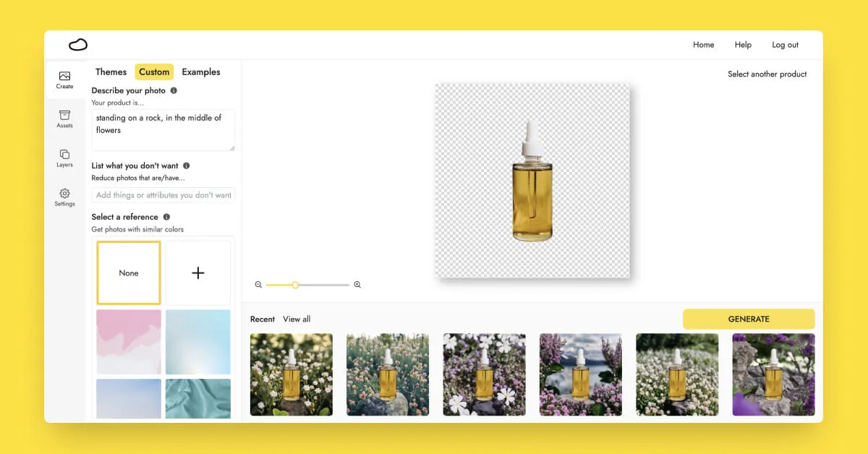Click info icon beside Describe your photo
Image resolution: width=868 pixels, height=454 pixels.
pyautogui.click(x=174, y=91)
